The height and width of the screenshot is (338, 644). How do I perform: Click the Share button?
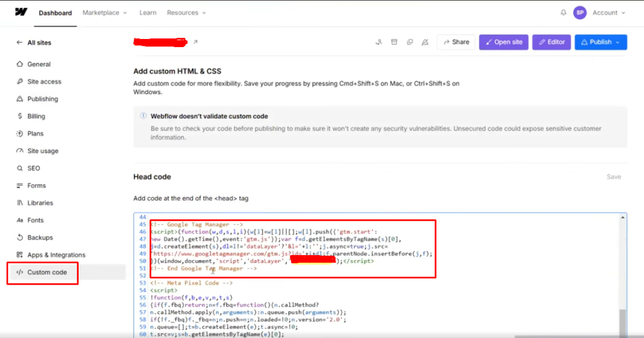click(x=455, y=42)
